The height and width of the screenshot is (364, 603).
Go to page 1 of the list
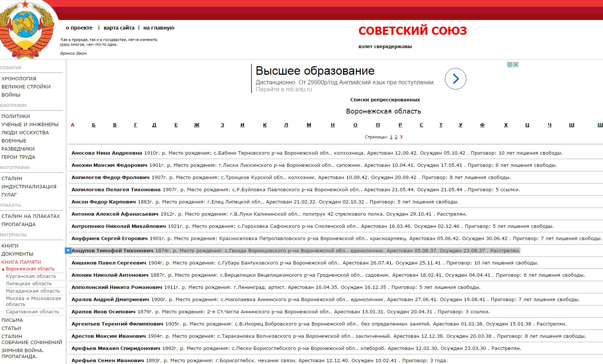pos(391,137)
